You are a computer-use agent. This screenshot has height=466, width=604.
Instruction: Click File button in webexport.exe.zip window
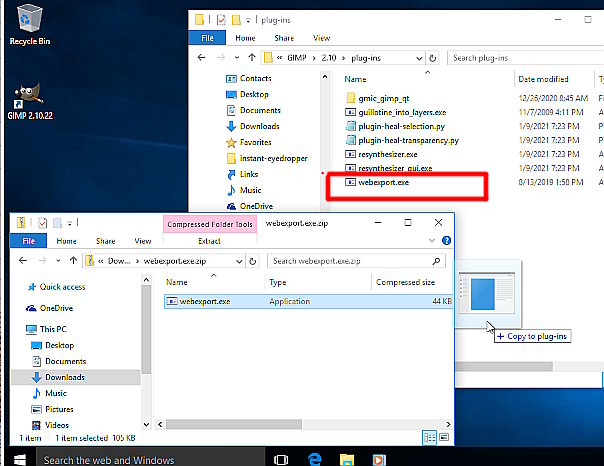[x=27, y=241]
